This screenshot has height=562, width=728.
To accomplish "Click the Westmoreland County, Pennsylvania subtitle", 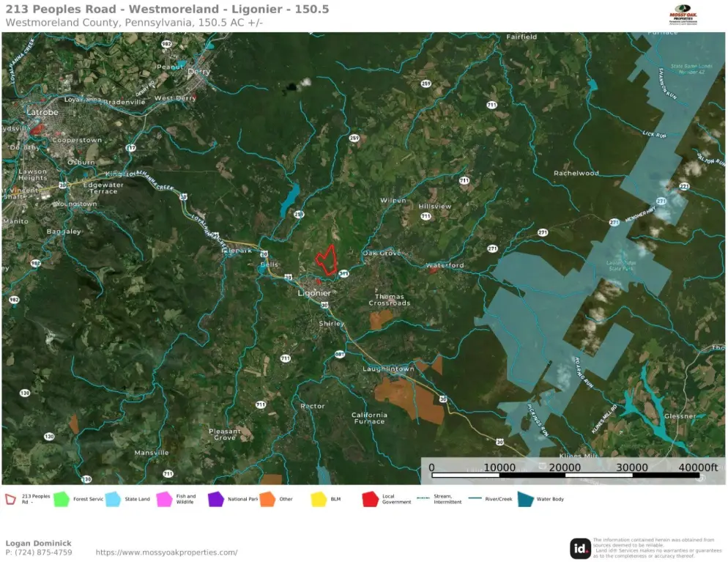I will (x=134, y=23).
